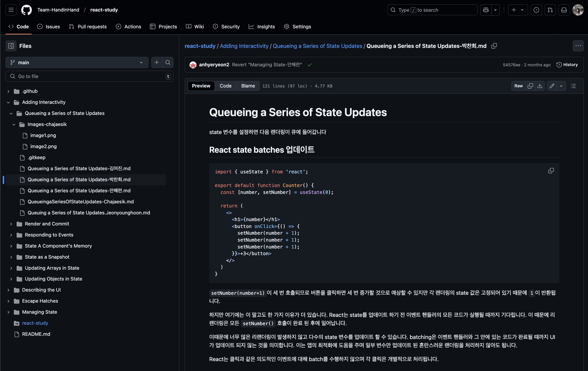Screen dimensions: 588x371
Task: Open the commit History link
Action: click(x=567, y=65)
